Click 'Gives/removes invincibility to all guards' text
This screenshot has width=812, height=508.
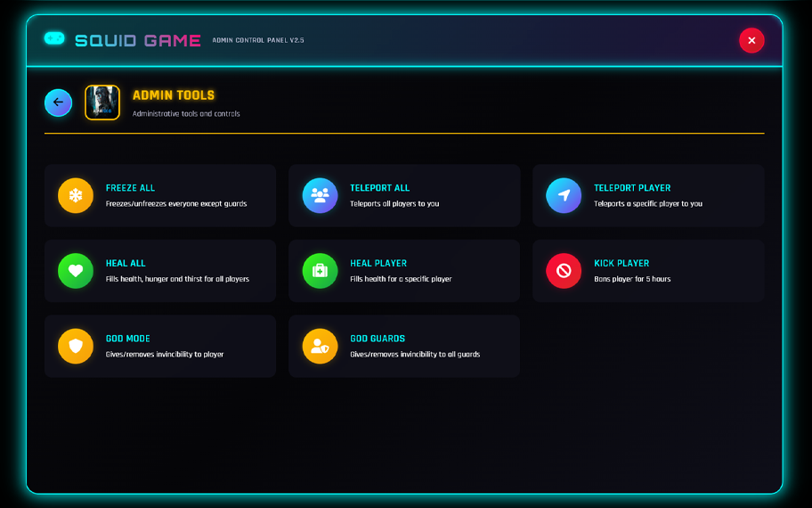pos(415,354)
